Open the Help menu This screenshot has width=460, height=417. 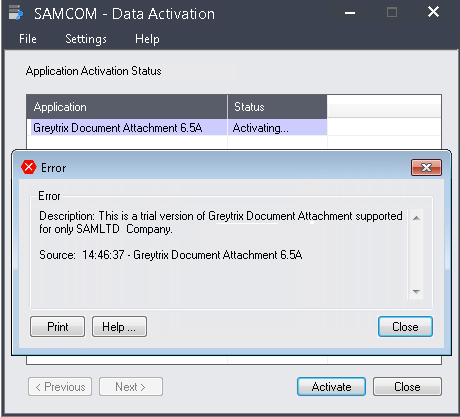pos(147,39)
